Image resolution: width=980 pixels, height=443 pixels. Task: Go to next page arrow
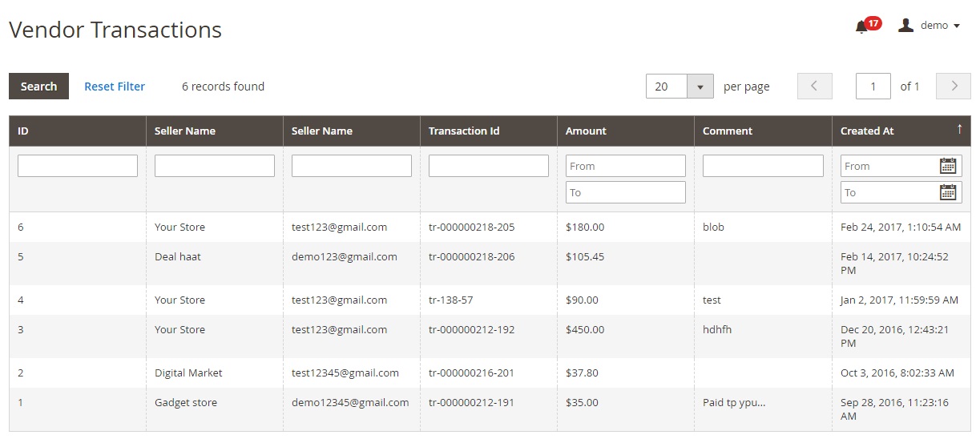(954, 87)
